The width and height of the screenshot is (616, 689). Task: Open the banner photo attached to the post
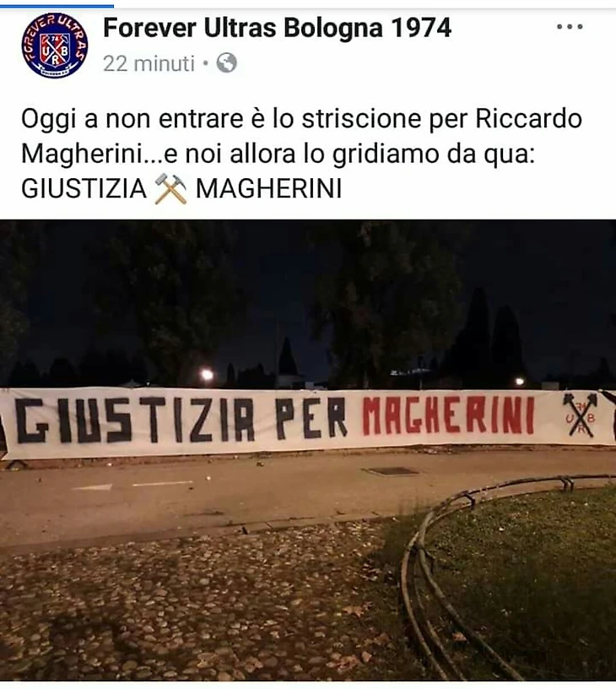pyautogui.click(x=308, y=450)
